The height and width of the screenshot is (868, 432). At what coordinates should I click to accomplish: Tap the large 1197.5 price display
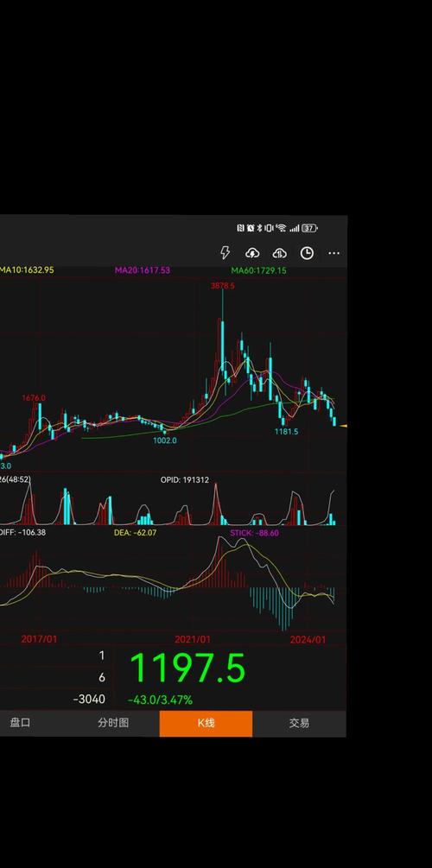[187, 668]
